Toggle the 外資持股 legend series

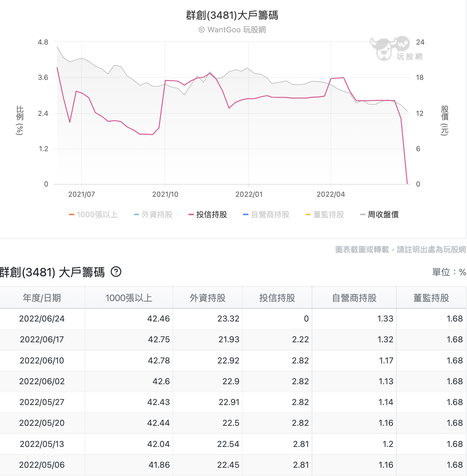point(154,215)
